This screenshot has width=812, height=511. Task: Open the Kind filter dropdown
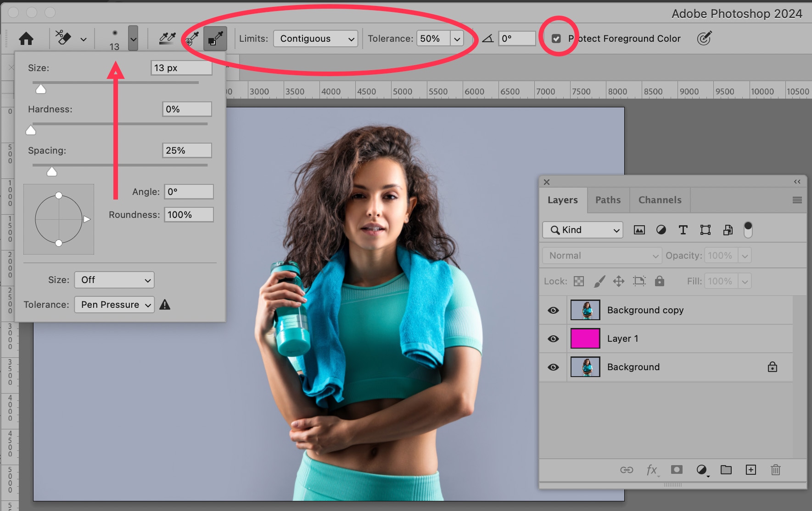582,230
